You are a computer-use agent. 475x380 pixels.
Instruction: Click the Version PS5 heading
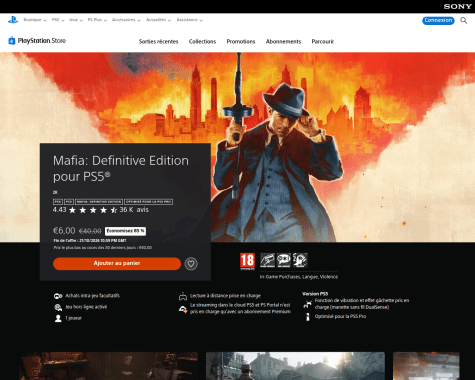(315, 294)
